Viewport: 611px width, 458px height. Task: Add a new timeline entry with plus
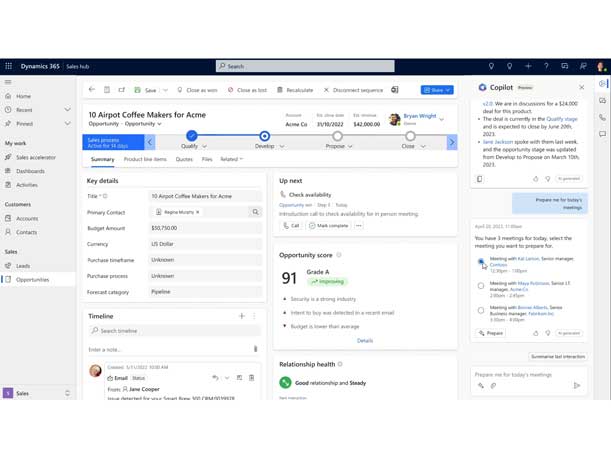click(241, 316)
